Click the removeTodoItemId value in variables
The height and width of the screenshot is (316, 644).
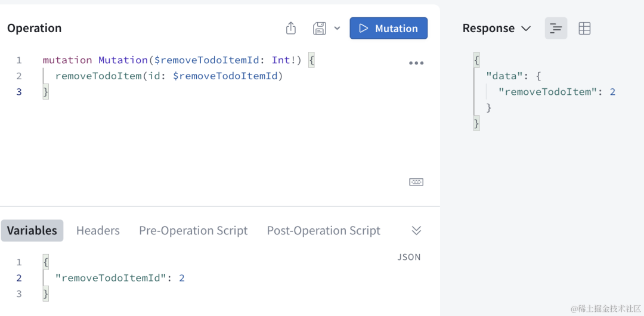(181, 278)
